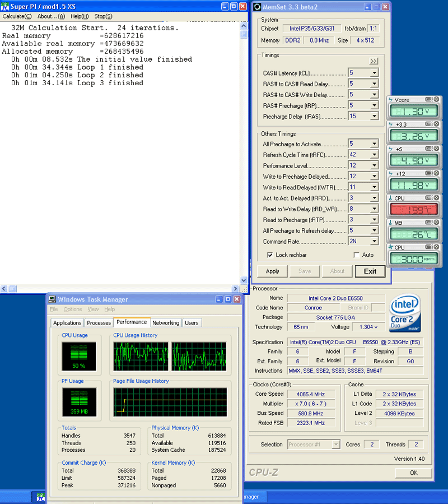
Task: Enable the Auto checkbox in MemSet
Action: tap(356, 255)
